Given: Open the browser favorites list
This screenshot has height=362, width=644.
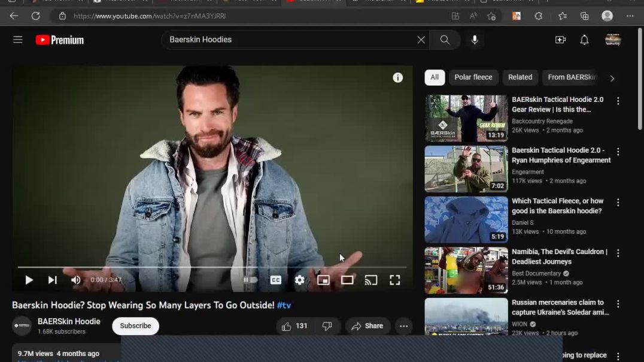Looking at the screenshot, I should tap(562, 16).
